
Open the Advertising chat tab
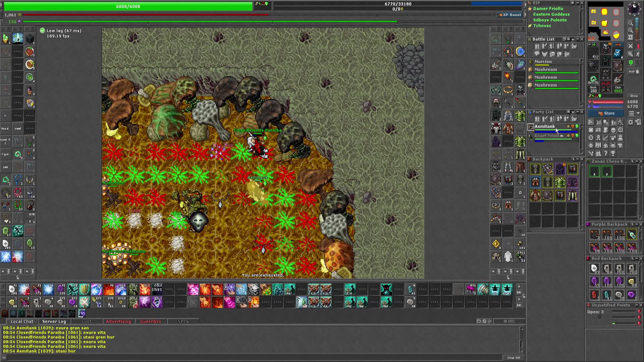click(x=118, y=321)
